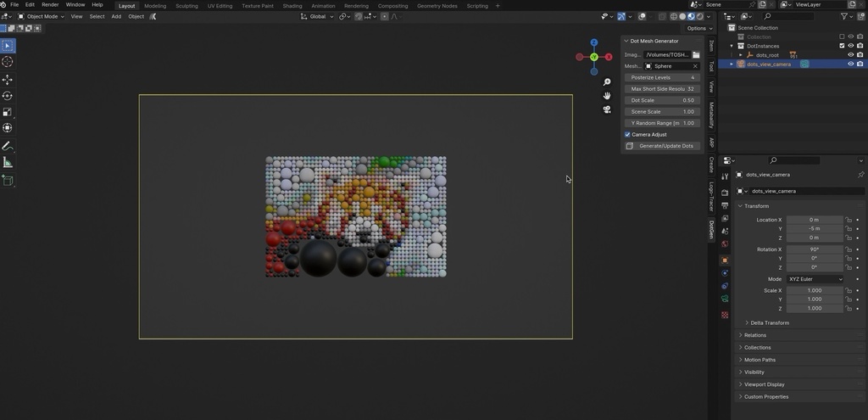
Task: Click the red X axis gizmo ball
Action: tap(609, 57)
